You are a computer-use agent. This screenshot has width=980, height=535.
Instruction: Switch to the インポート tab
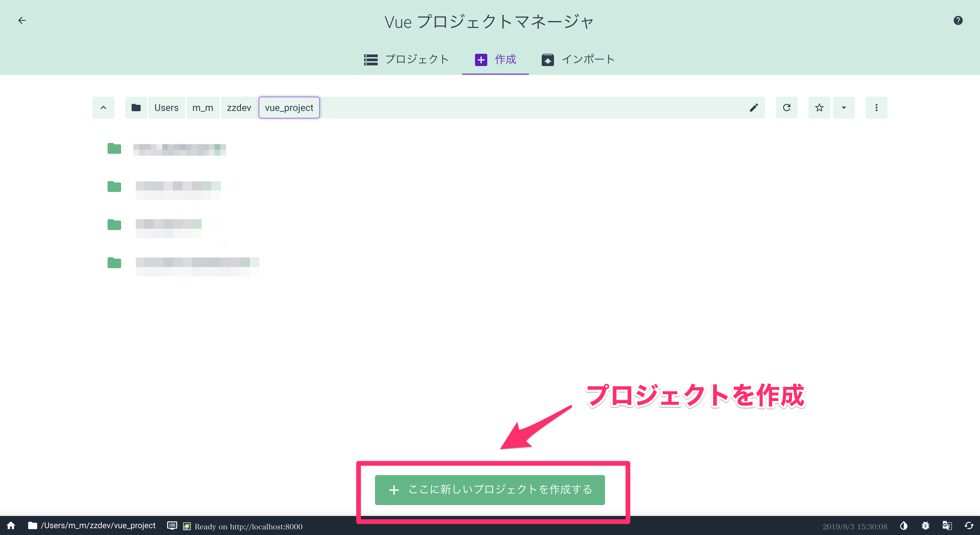click(x=578, y=59)
